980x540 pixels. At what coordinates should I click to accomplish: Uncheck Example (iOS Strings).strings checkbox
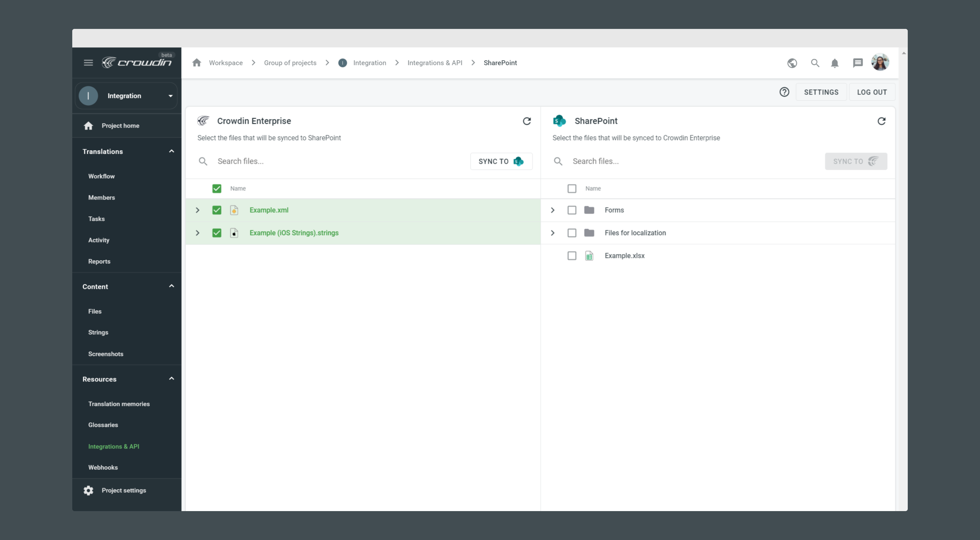pos(216,233)
